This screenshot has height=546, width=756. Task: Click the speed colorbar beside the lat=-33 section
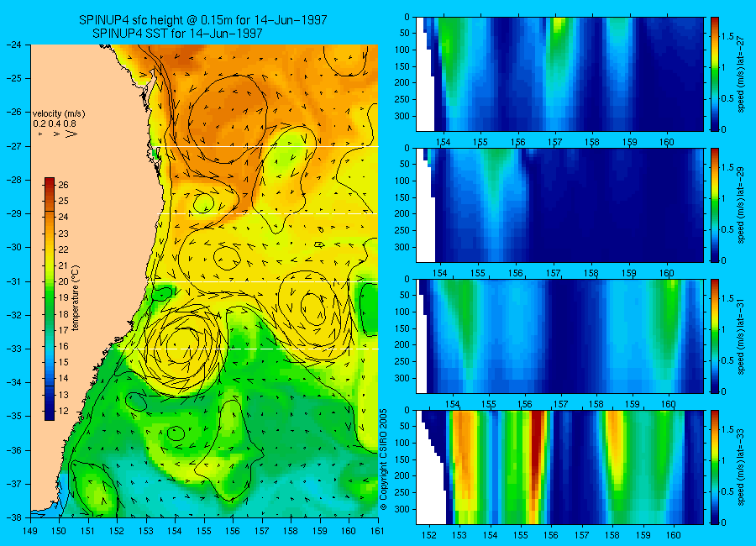[x=715, y=467]
